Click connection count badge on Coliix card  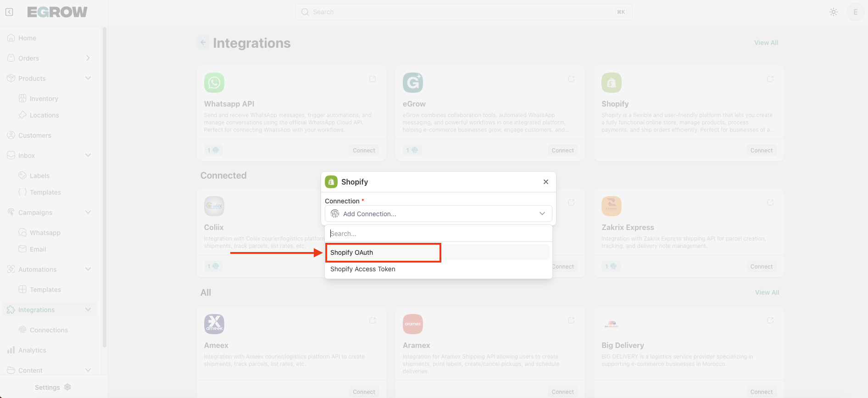(x=213, y=266)
